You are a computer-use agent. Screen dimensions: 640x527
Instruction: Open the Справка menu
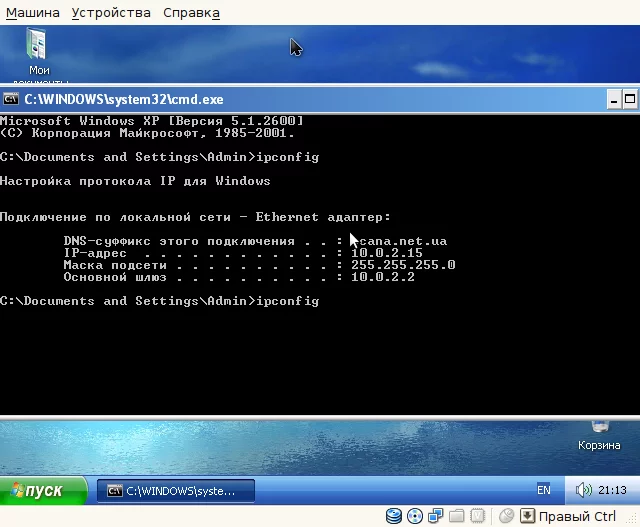pyautogui.click(x=191, y=13)
